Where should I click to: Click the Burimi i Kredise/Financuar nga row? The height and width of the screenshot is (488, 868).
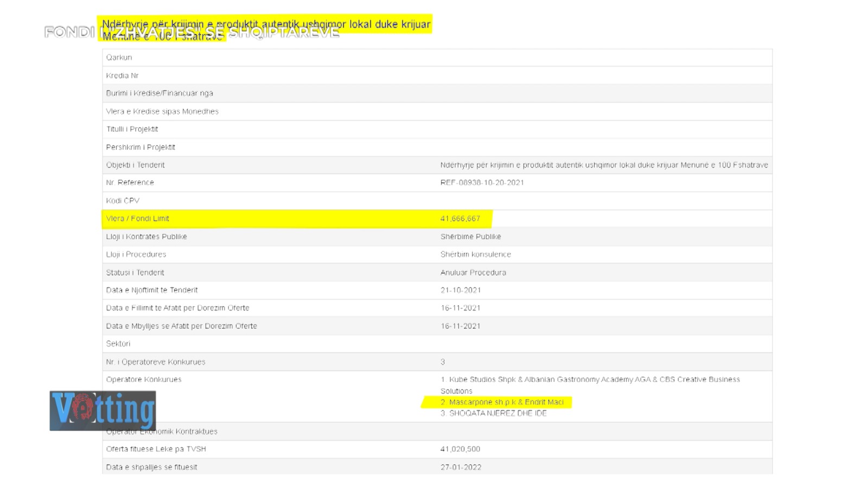click(x=437, y=93)
